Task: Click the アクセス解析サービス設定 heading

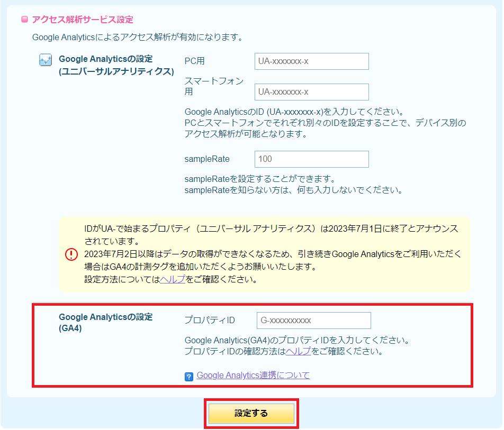Action: [83, 20]
